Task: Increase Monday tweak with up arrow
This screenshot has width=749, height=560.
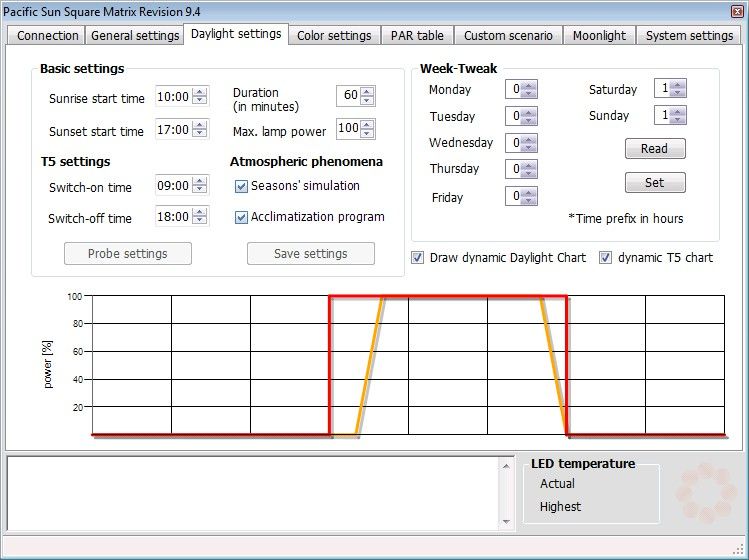Action: [528, 85]
